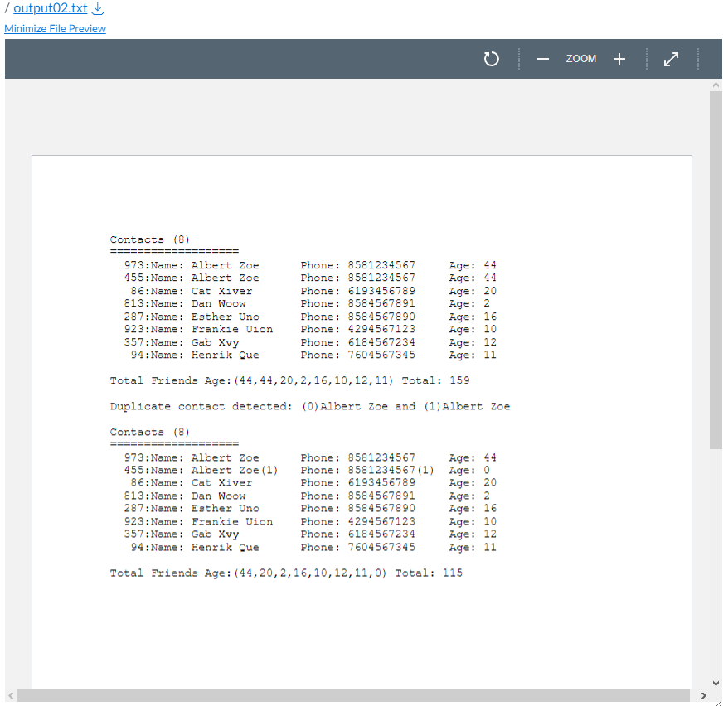Zoom out of the document
Image resolution: width=728 pixels, height=706 pixels.
pyautogui.click(x=543, y=59)
